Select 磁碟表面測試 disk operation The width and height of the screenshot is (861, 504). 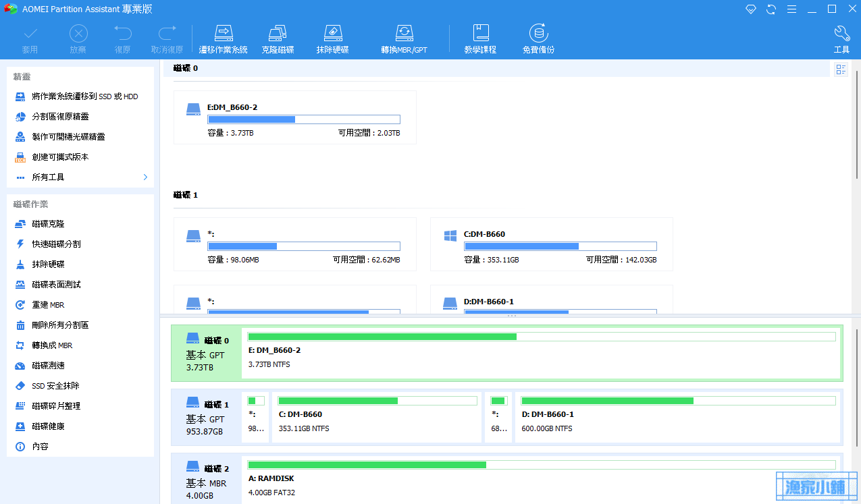[x=80, y=285]
